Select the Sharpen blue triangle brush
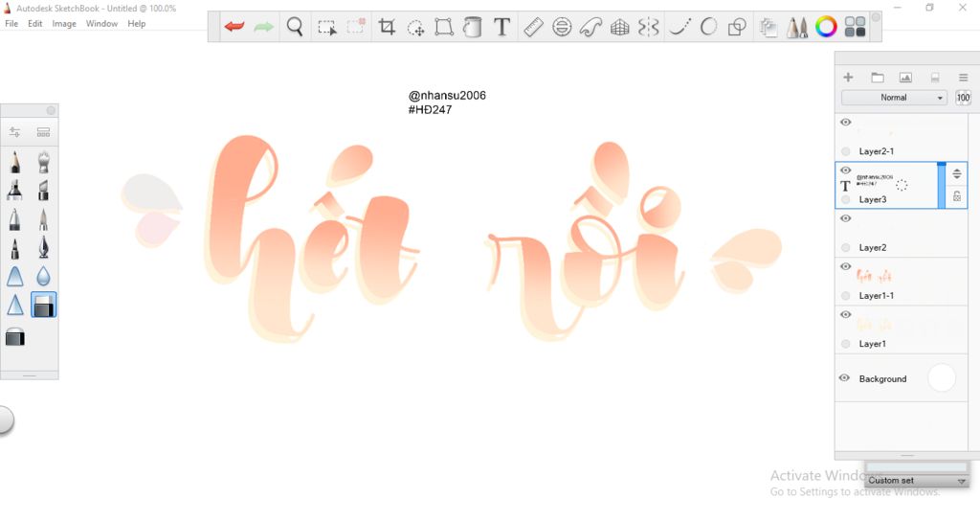The image size is (980, 522). pyautogui.click(x=15, y=306)
